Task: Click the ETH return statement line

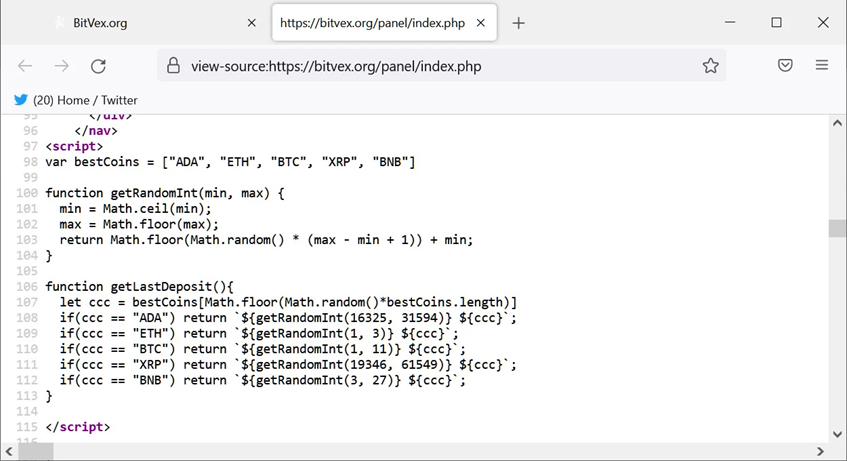Action: coord(259,333)
